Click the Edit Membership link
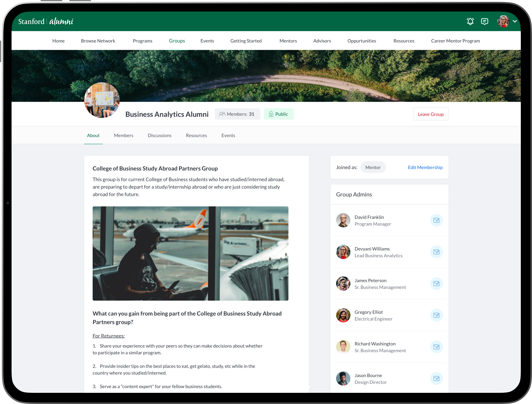 425,167
